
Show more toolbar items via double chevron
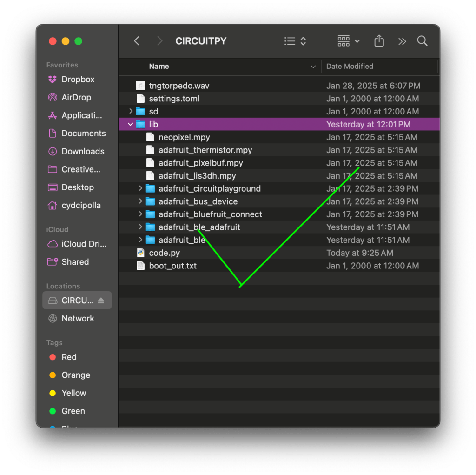point(402,41)
